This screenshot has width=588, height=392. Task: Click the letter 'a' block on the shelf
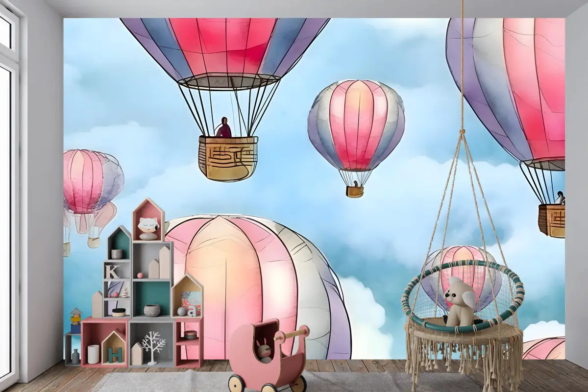(192, 311)
